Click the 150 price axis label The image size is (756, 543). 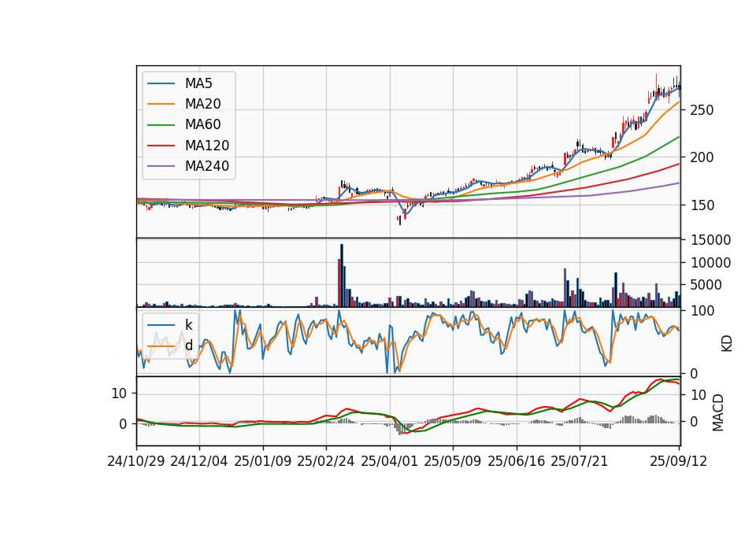(702, 205)
